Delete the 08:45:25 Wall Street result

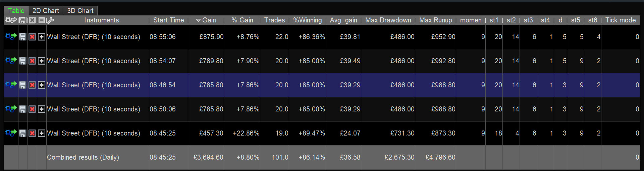pyautogui.click(x=32, y=133)
